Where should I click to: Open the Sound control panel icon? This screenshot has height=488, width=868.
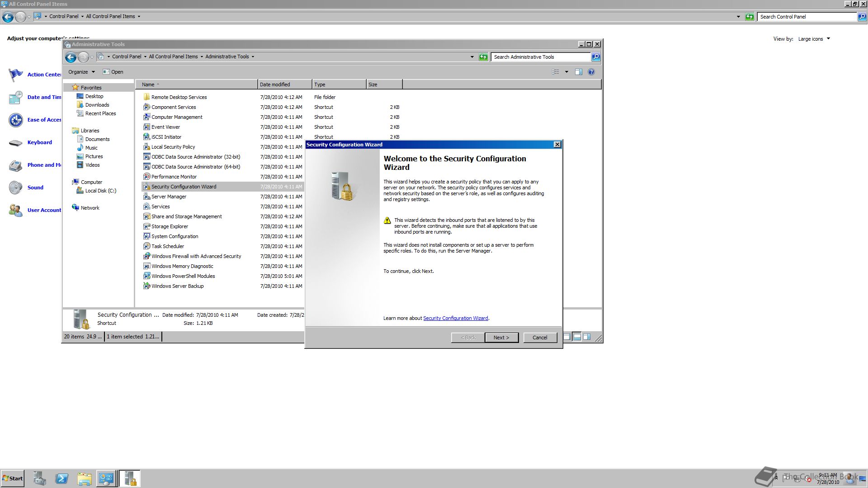coord(16,188)
